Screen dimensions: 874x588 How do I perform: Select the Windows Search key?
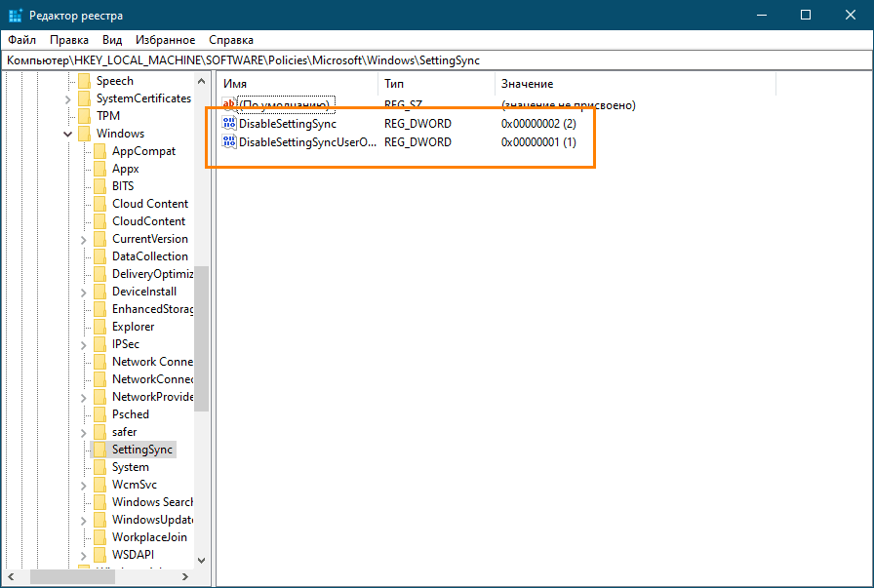[x=152, y=502]
